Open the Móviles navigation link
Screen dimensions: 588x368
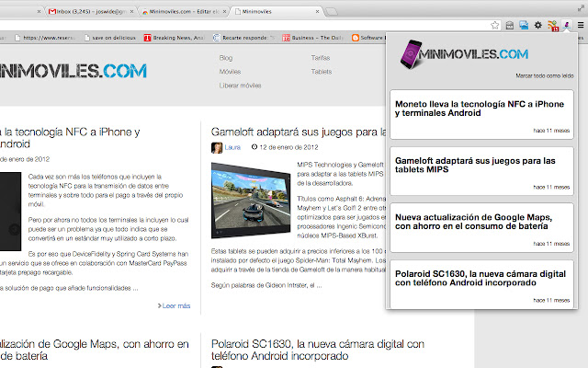coord(230,72)
